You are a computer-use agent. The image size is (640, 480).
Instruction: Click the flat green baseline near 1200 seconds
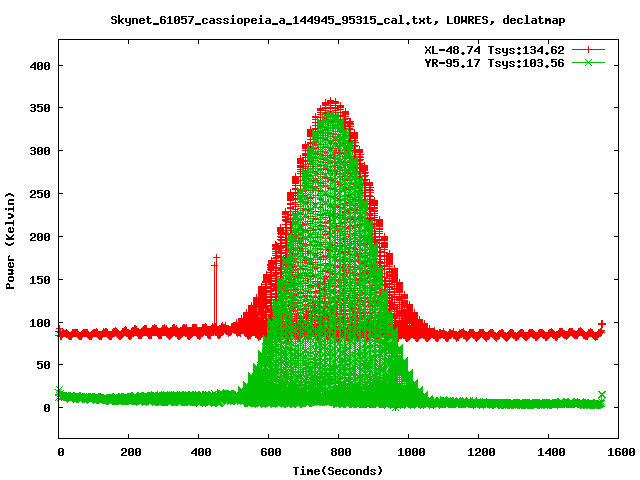click(478, 403)
